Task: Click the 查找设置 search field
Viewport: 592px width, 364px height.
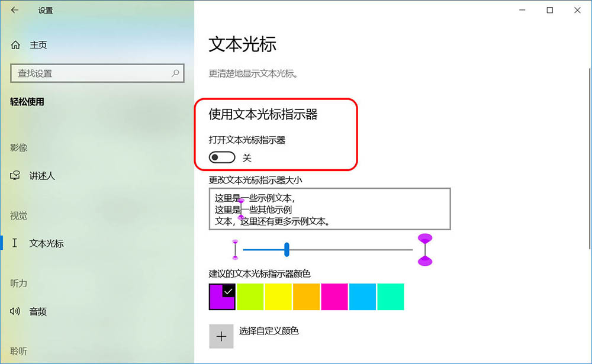Action: pyautogui.click(x=98, y=73)
